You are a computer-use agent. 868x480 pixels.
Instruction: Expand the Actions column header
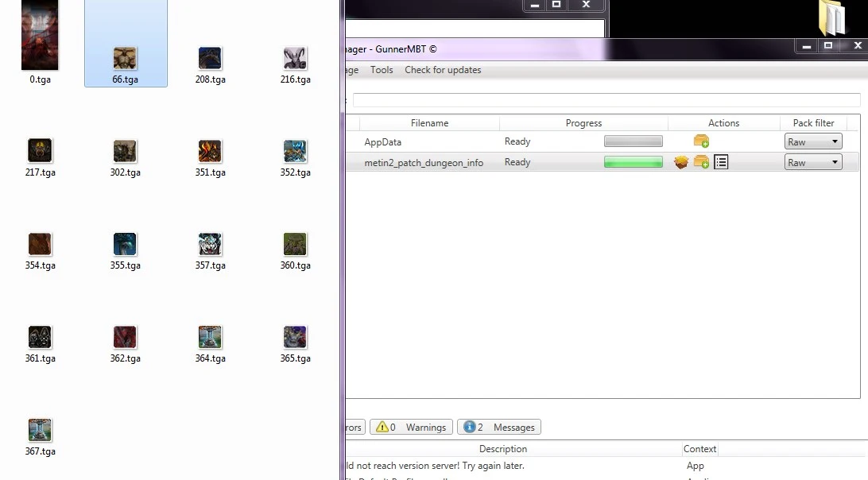[x=723, y=123]
